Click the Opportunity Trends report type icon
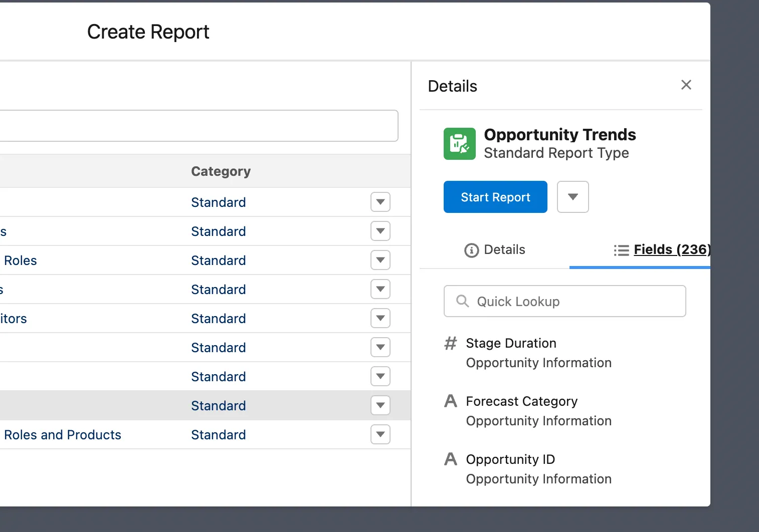Screen dimensions: 759x532 click(x=460, y=144)
